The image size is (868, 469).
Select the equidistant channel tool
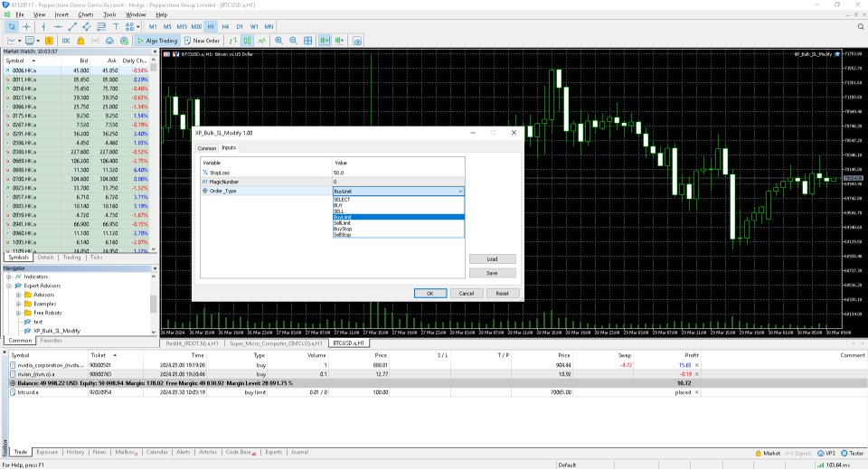pyautogui.click(x=87, y=26)
